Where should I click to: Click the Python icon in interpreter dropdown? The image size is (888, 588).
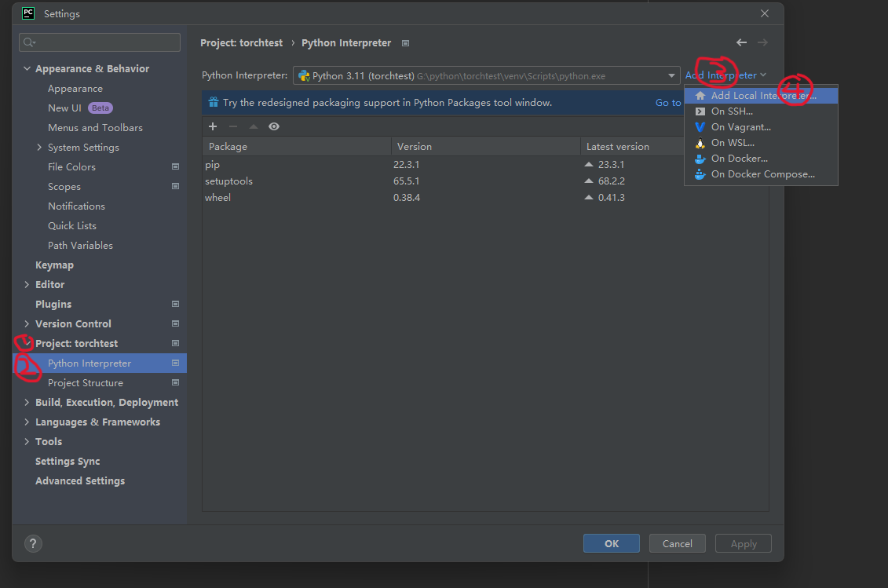pyautogui.click(x=304, y=76)
